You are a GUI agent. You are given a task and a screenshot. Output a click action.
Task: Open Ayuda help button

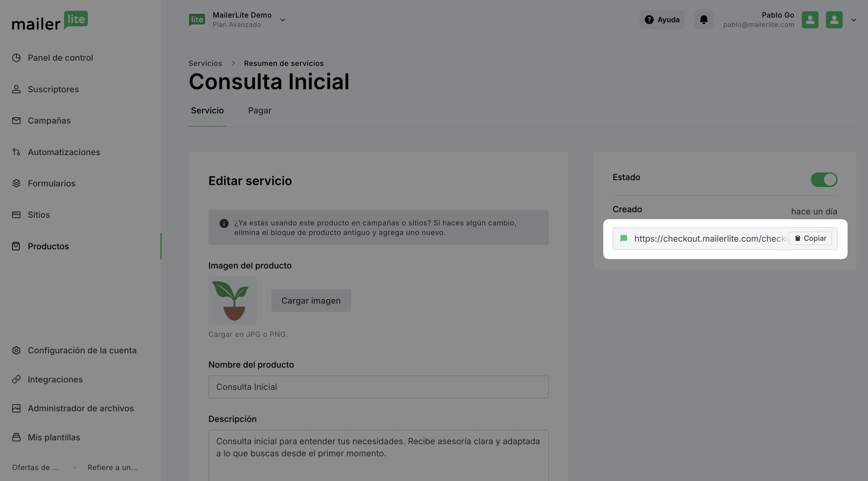coord(661,19)
